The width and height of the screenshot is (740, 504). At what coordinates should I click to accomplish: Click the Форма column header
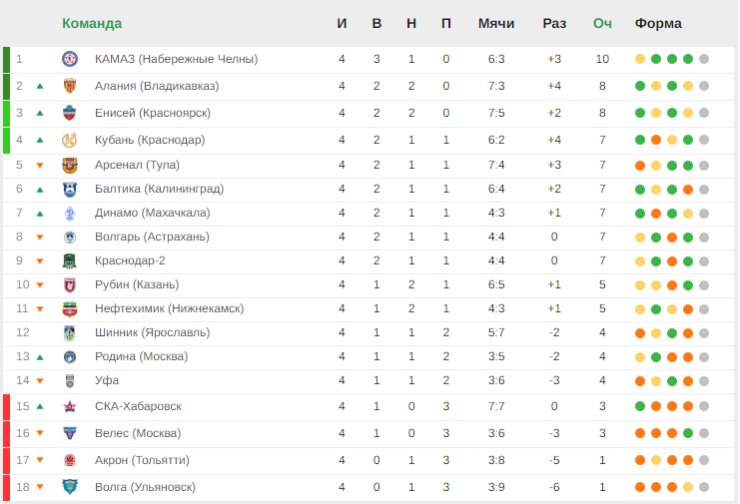pos(658,23)
